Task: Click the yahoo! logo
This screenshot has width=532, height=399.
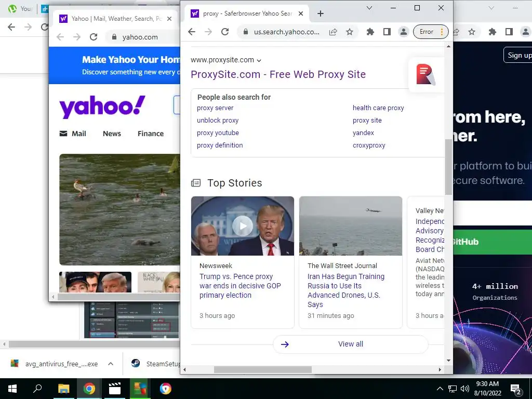Action: tap(102, 106)
